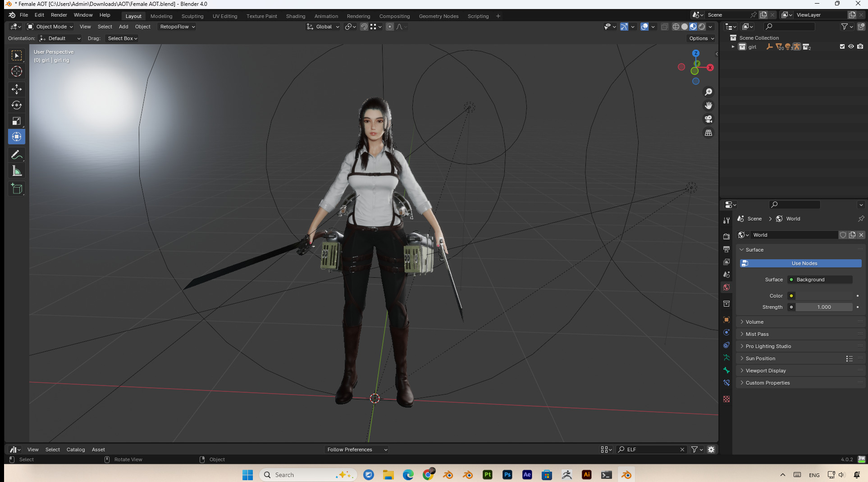Switch to Geometry Nodes workspace tab
The height and width of the screenshot is (482, 868).
pos(439,16)
